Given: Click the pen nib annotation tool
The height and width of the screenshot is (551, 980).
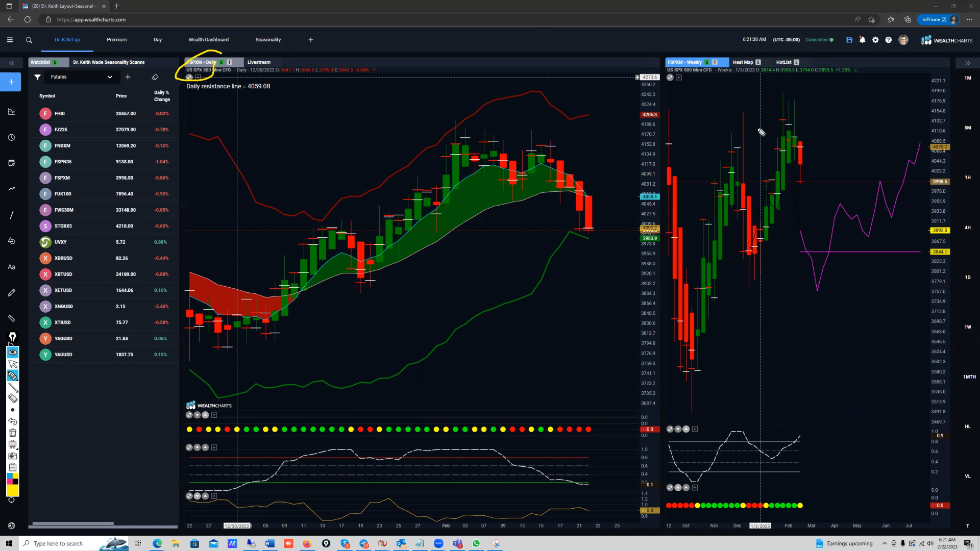Looking at the screenshot, I should (13, 337).
